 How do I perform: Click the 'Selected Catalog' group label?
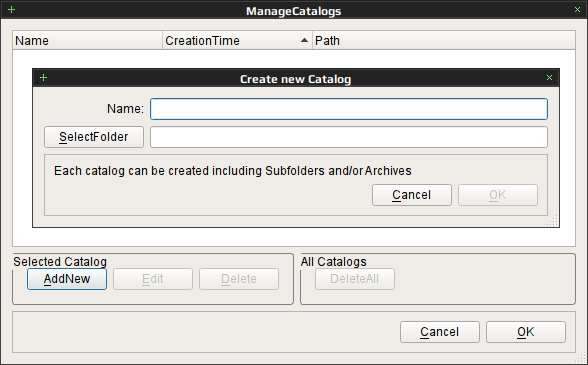(x=60, y=261)
